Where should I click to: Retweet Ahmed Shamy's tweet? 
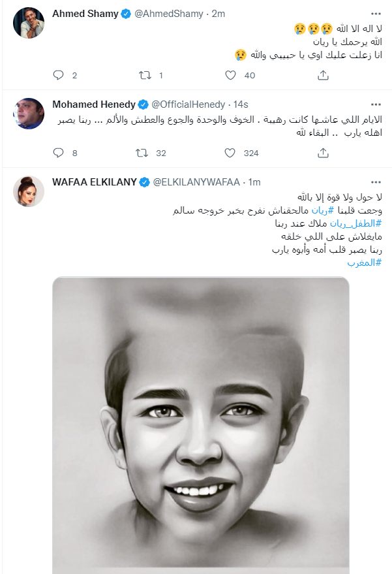point(145,75)
